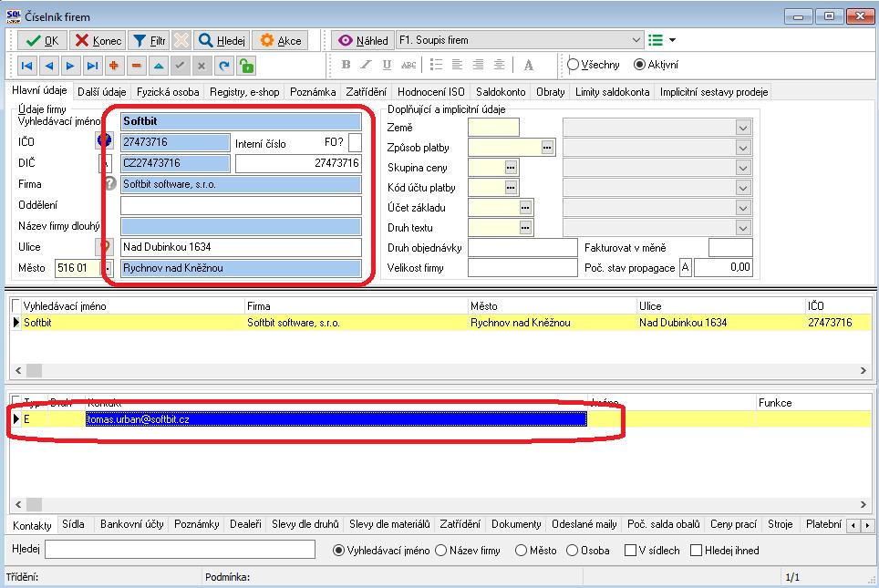Confirm with the OK button
Screen dimensions: 879x588
point(42,40)
